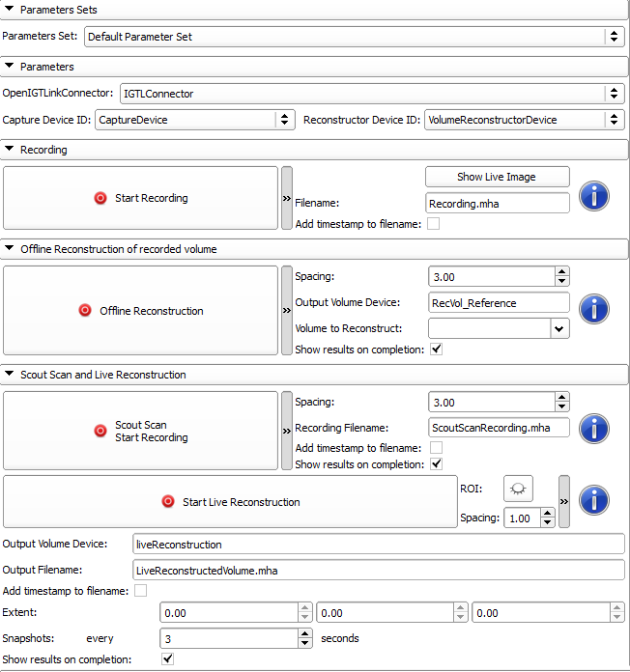This screenshot has height=672, width=630.
Task: Expand options arrow next to Offline Reconstruction
Action: [x=286, y=311]
